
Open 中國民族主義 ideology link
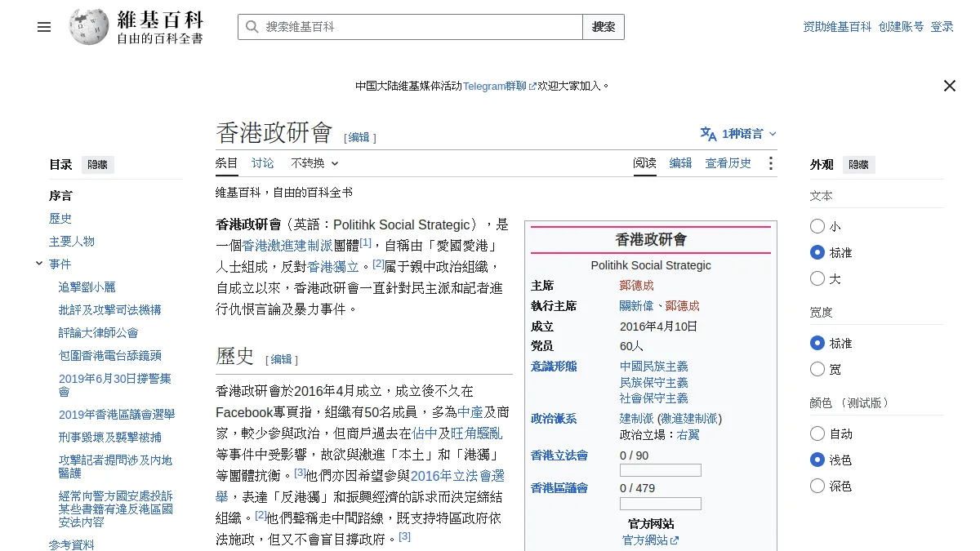coord(654,367)
